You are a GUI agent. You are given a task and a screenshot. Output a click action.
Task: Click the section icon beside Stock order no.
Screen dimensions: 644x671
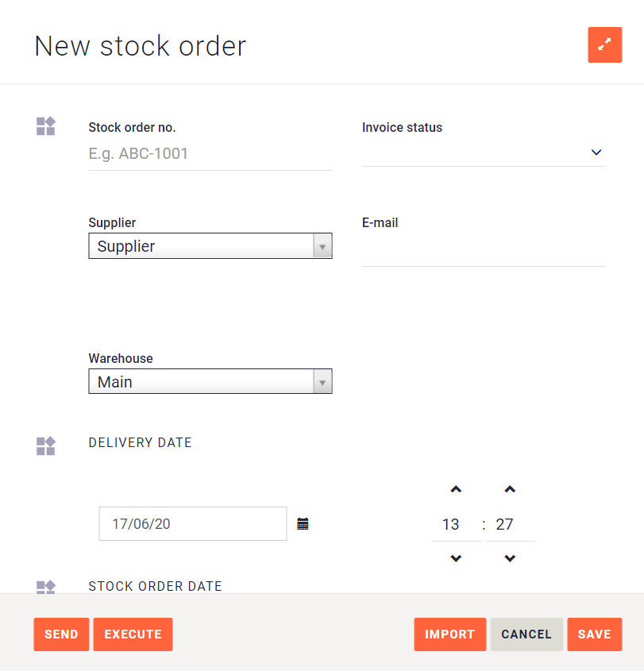45,125
